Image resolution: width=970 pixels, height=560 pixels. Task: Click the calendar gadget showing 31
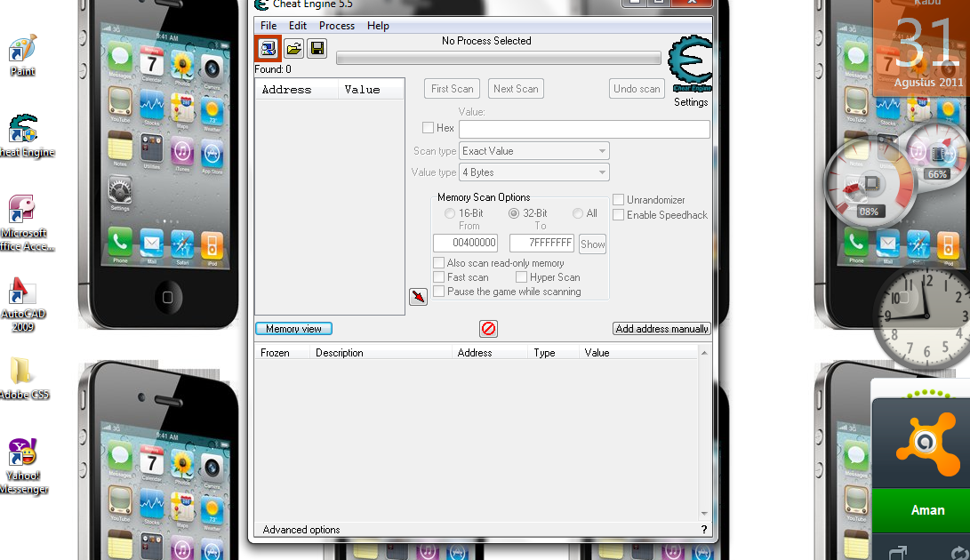pos(921,48)
